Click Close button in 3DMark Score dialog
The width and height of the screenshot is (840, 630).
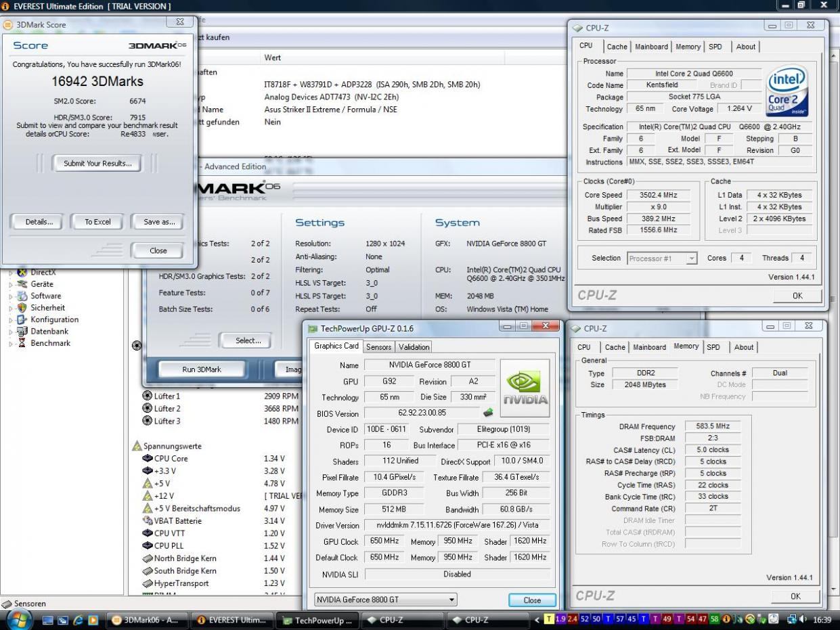point(158,250)
